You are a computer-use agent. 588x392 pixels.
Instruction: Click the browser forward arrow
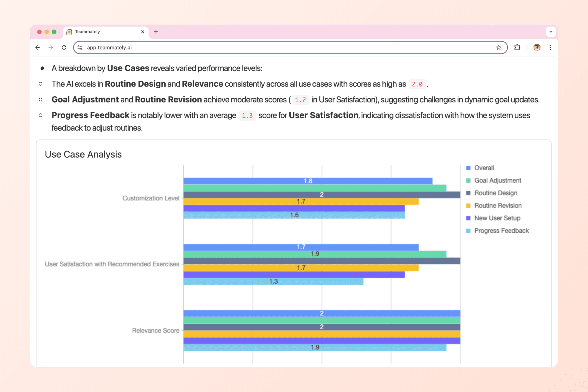tap(51, 48)
